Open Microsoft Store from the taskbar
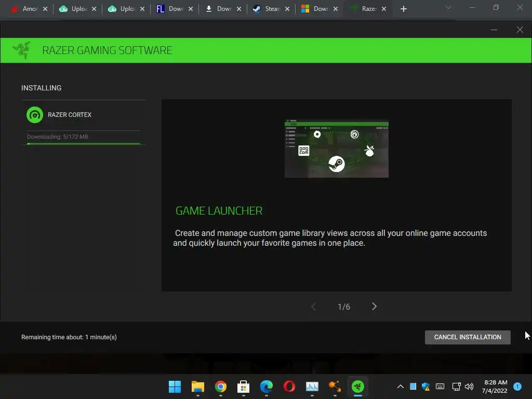Image resolution: width=532 pixels, height=399 pixels. (x=243, y=387)
